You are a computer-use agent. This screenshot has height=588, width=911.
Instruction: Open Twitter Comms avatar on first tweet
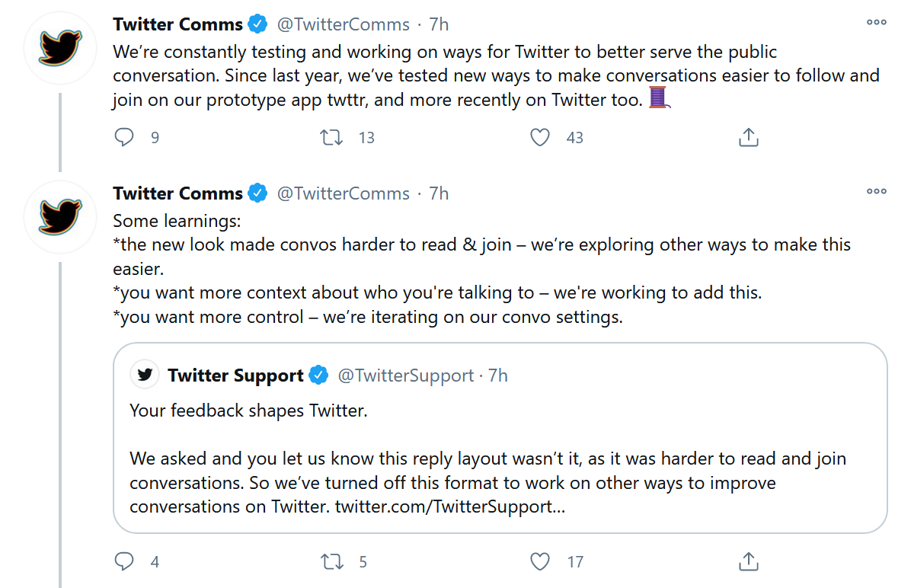(60, 49)
